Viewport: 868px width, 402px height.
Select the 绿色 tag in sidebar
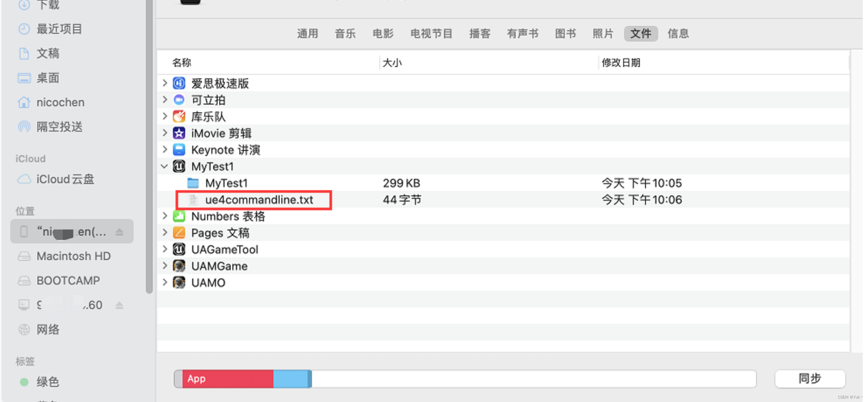pyautogui.click(x=48, y=382)
